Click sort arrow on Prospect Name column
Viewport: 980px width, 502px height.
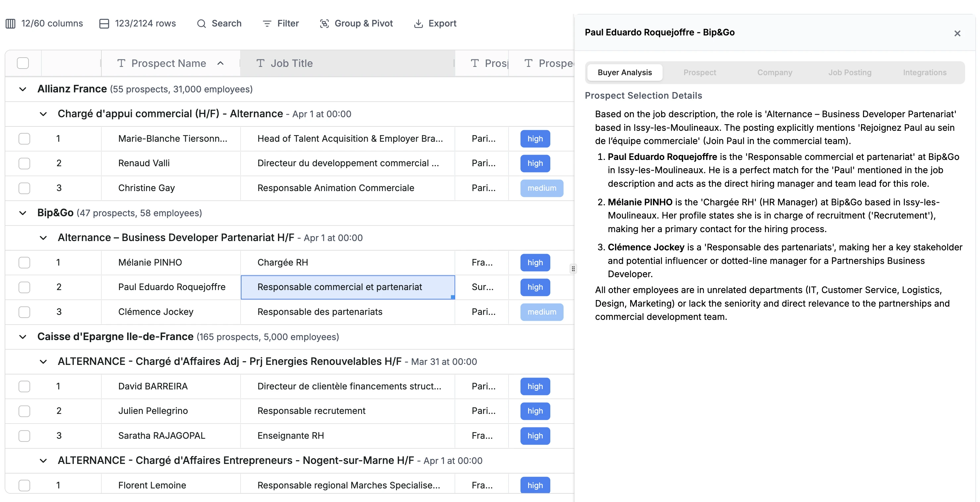220,63
